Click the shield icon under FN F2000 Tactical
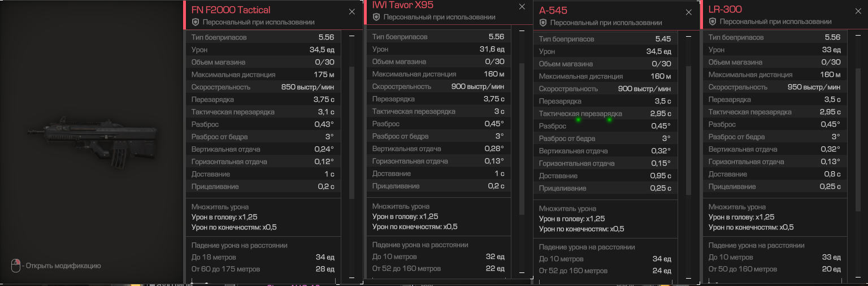Viewport: 868px width, 286px height. (196, 22)
